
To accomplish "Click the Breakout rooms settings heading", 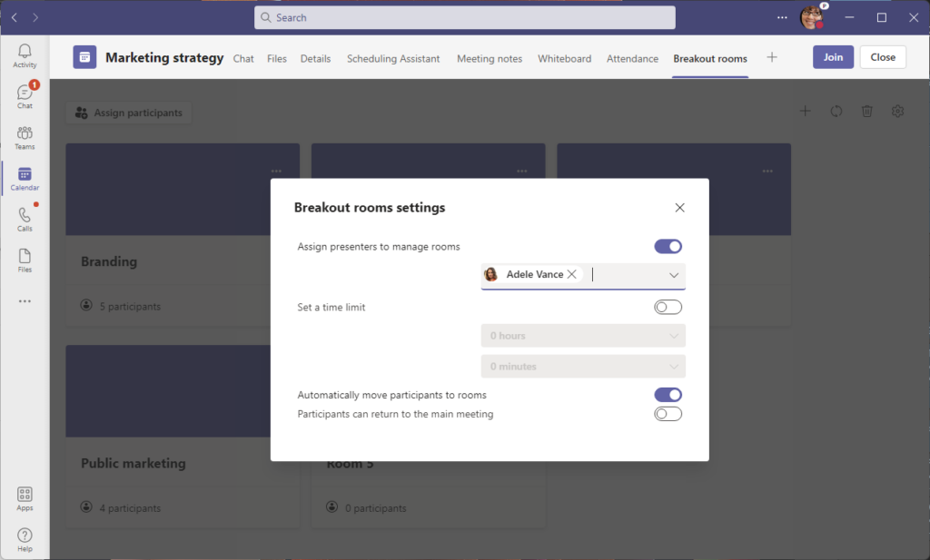I will [370, 208].
